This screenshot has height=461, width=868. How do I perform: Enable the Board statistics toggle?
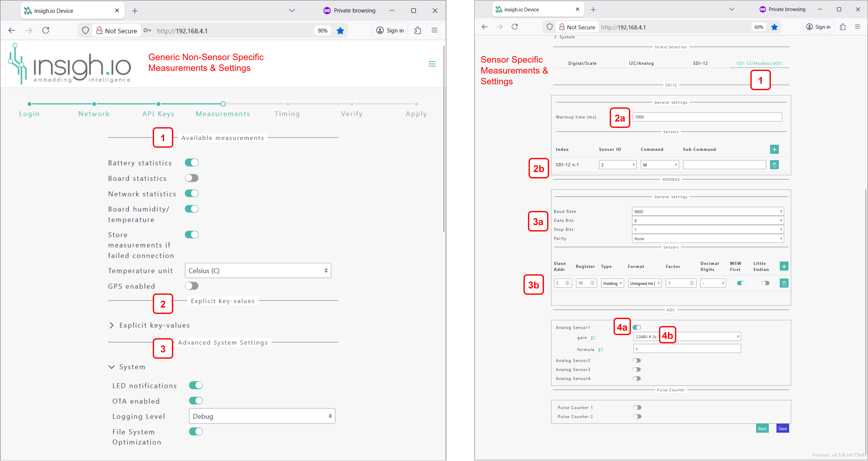coord(191,178)
